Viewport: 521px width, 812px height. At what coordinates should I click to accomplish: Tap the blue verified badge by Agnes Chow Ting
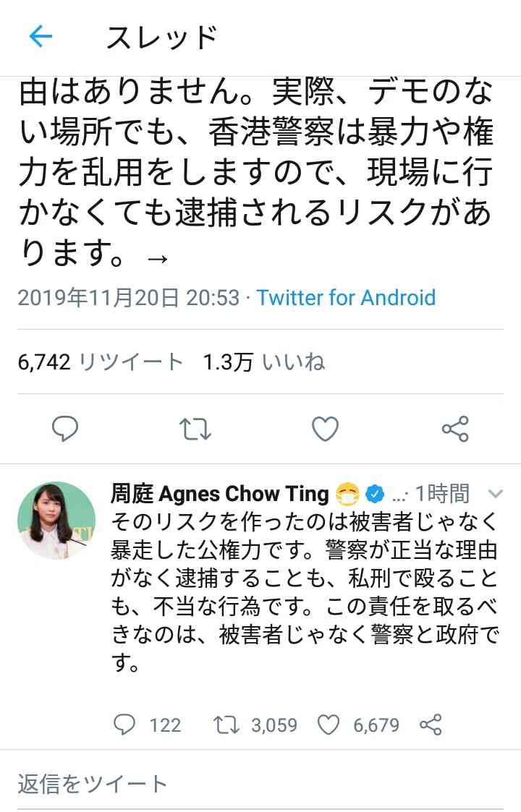point(375,495)
